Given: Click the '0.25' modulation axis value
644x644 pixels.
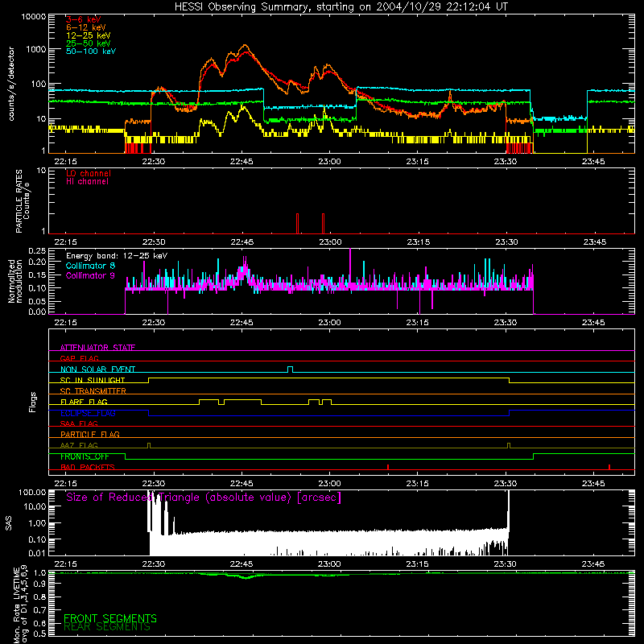Looking at the screenshot, I should pos(37,251).
